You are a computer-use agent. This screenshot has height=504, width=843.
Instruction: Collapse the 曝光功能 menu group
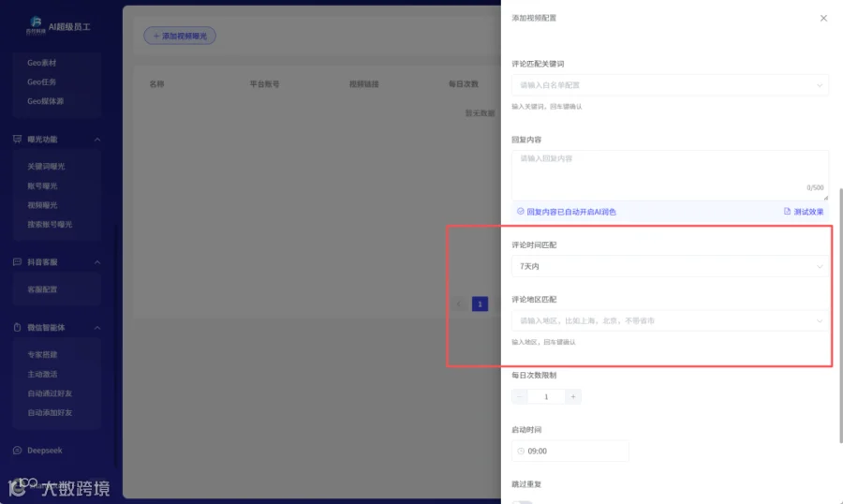(x=97, y=140)
